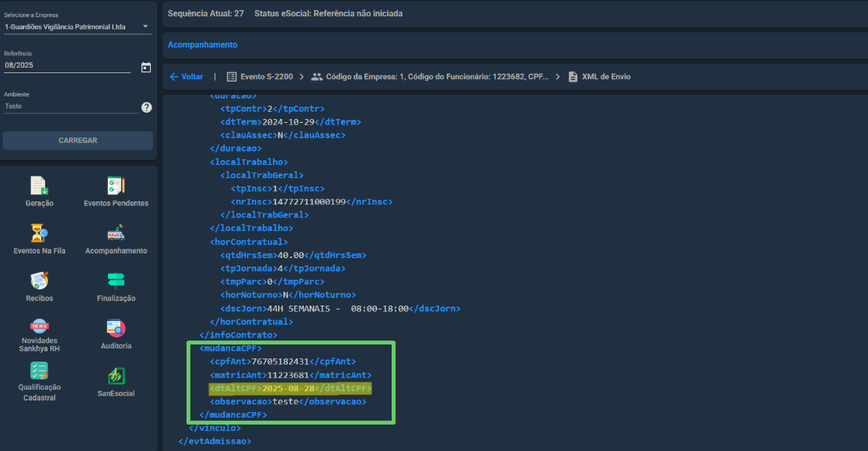Click the Ambiente help question mark icon

pos(146,107)
